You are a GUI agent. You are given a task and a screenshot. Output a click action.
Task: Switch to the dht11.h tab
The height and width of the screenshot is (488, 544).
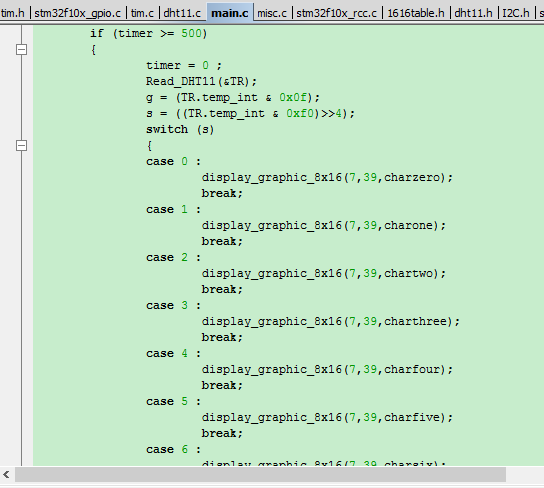click(473, 13)
